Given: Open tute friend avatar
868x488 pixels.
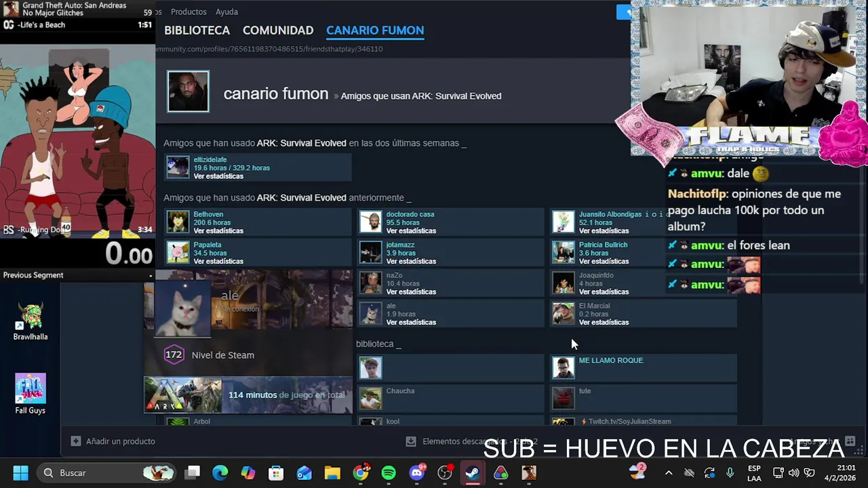Looking at the screenshot, I should 564,399.
